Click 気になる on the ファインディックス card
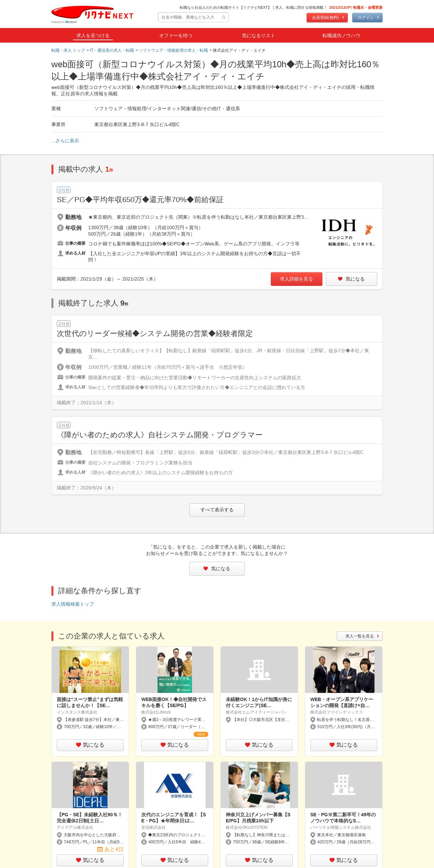The image size is (434, 868). [x=344, y=745]
